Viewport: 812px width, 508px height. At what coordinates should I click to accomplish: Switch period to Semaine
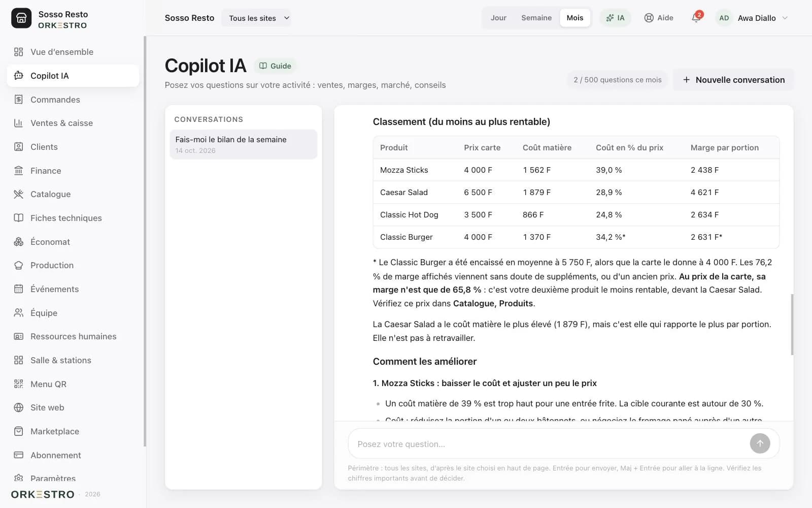point(536,18)
